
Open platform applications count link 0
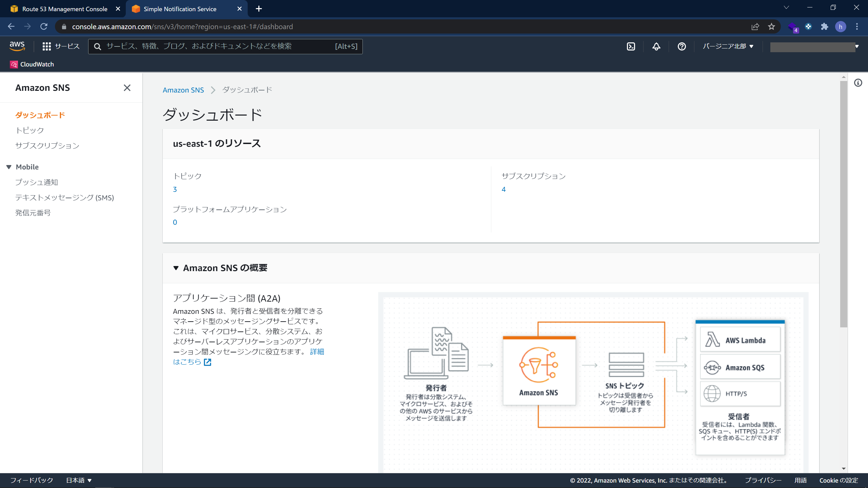click(175, 222)
